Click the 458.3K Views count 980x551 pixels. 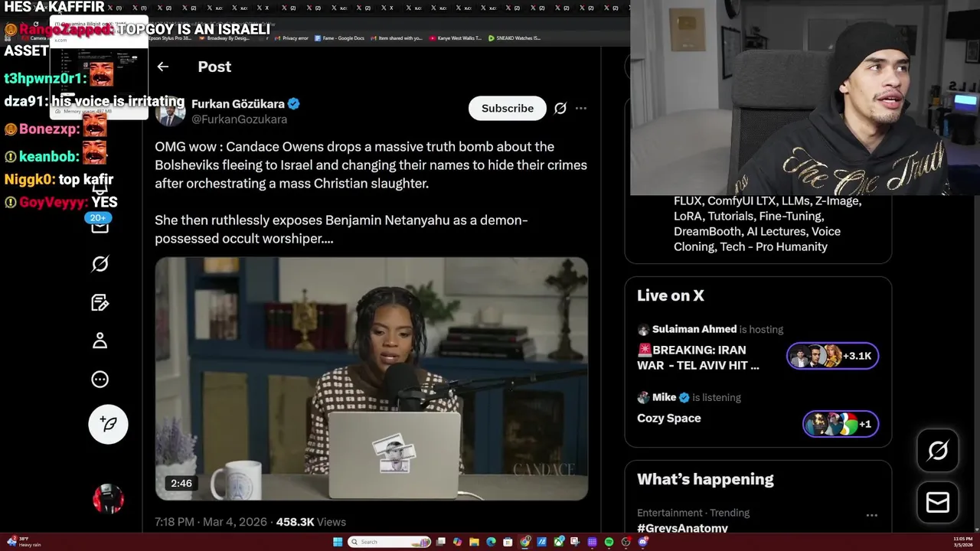[x=311, y=522]
